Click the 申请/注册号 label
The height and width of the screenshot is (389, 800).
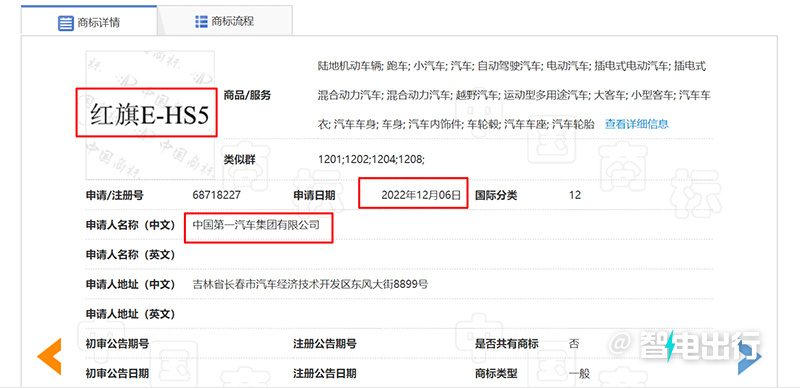point(115,195)
